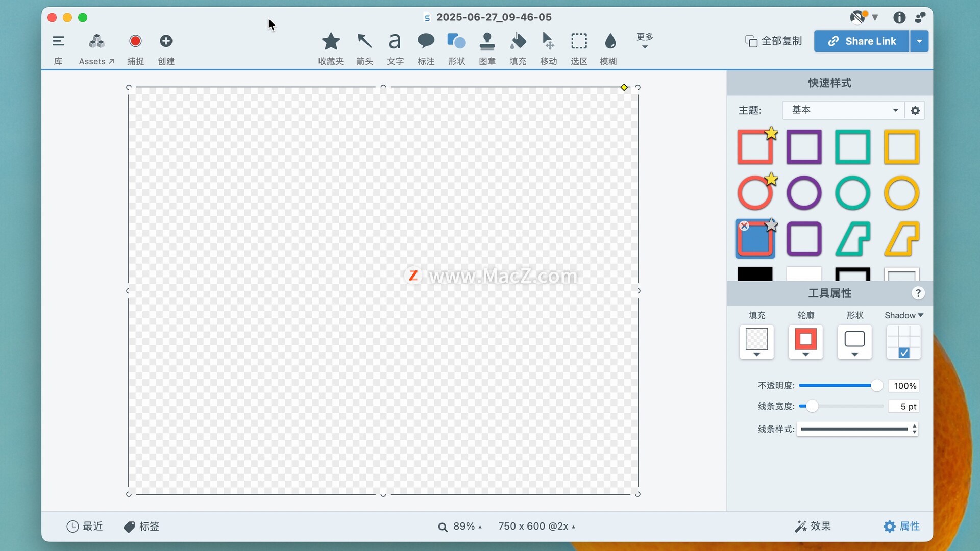
Task: Open the 主题 基本 theme dropdown
Action: point(843,110)
